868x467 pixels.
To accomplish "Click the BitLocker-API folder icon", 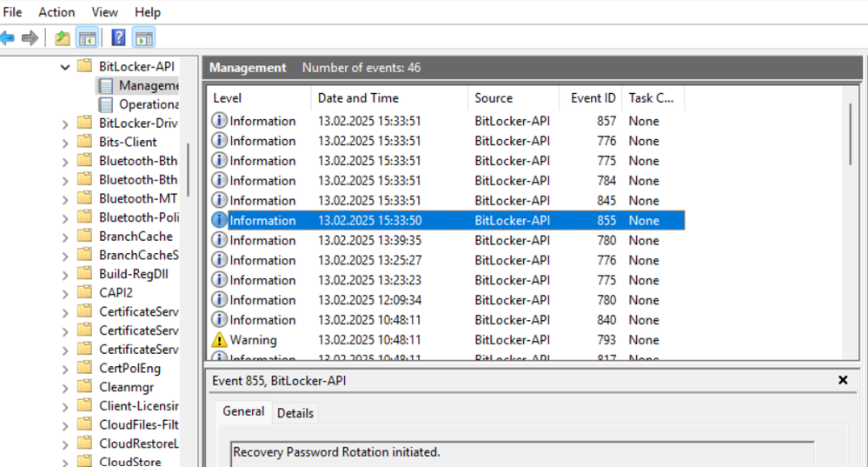I will [x=84, y=66].
